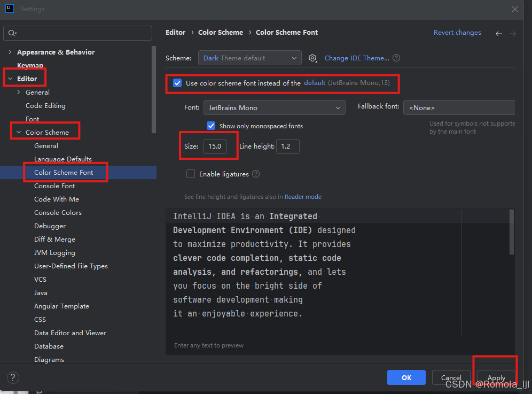Navigate back with the left arrow
532x394 pixels.
coord(499,33)
